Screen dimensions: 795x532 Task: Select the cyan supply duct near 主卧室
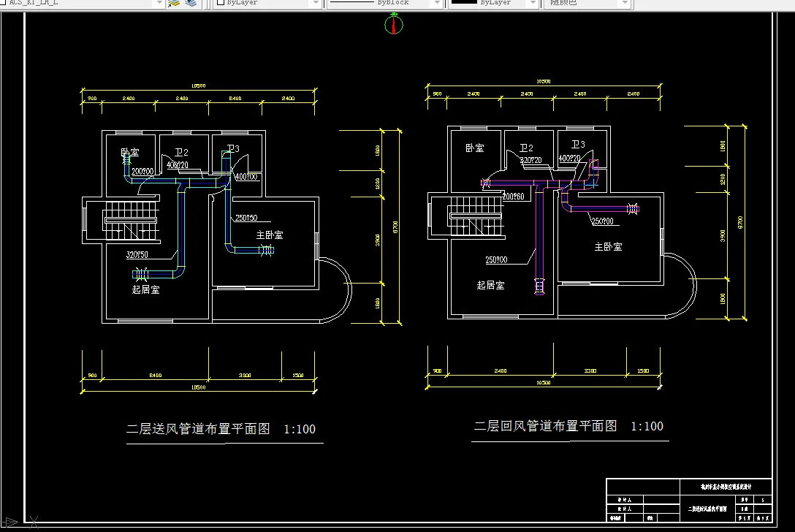coord(252,249)
